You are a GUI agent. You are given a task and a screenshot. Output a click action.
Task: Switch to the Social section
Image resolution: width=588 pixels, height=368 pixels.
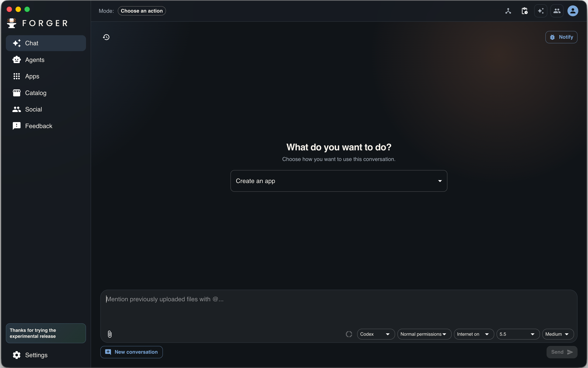tap(46, 109)
